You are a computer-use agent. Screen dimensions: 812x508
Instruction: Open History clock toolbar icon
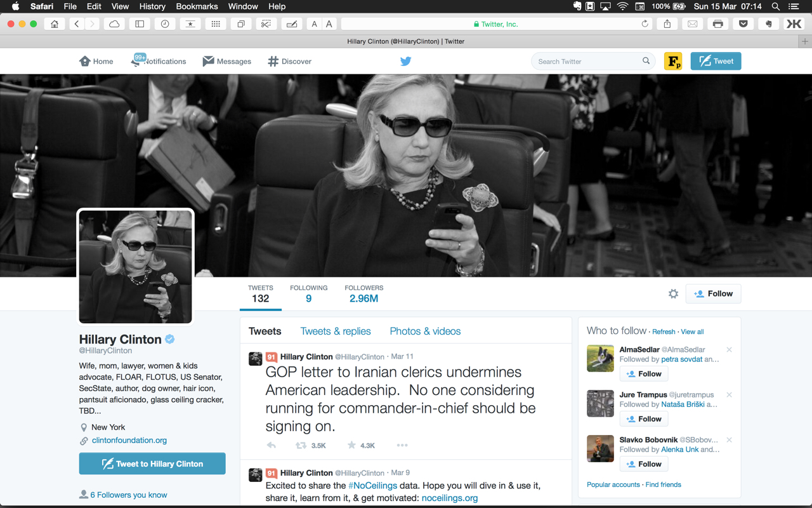click(165, 24)
